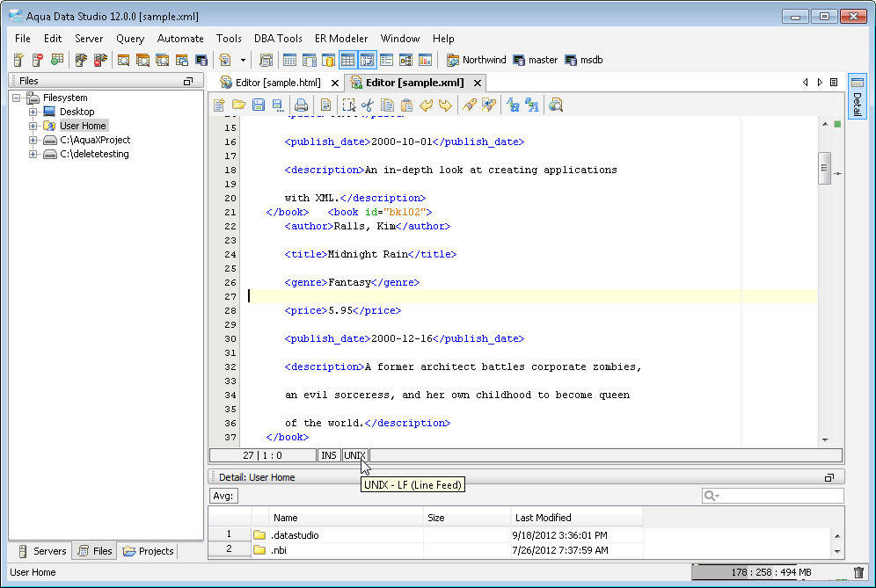The height and width of the screenshot is (588, 876).
Task: Click the Cut scissors icon
Action: 368,105
